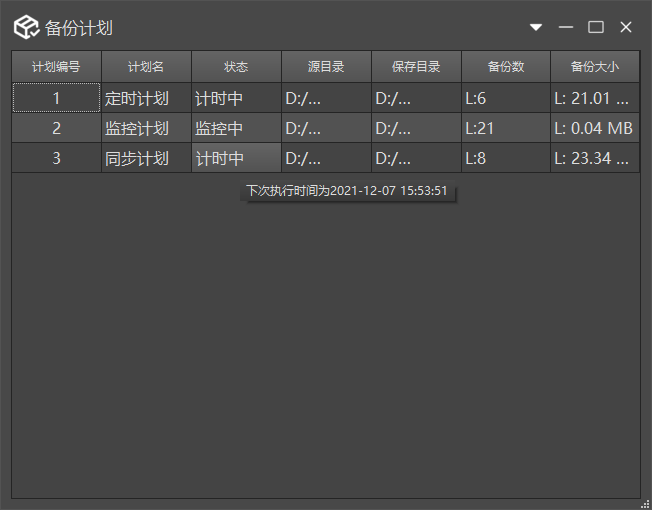Click source directory cell of 同步计划 row
This screenshot has height=510, width=652.
coord(326,158)
